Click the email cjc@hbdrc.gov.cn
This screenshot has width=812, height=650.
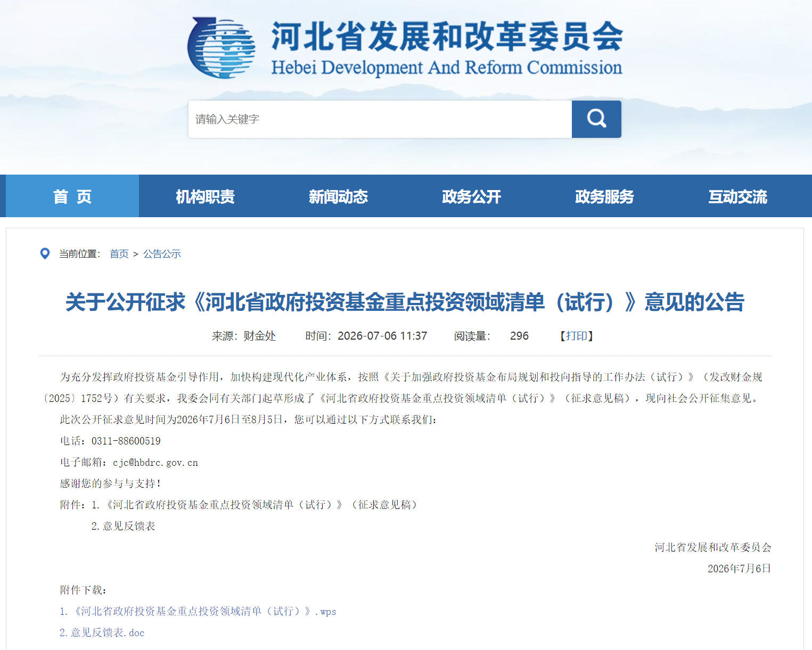pyautogui.click(x=155, y=462)
